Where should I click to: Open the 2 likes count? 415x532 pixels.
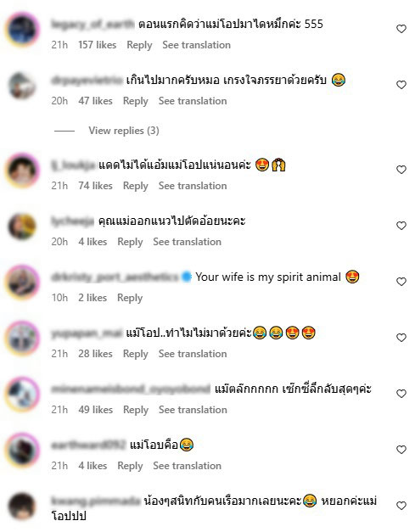[93, 298]
